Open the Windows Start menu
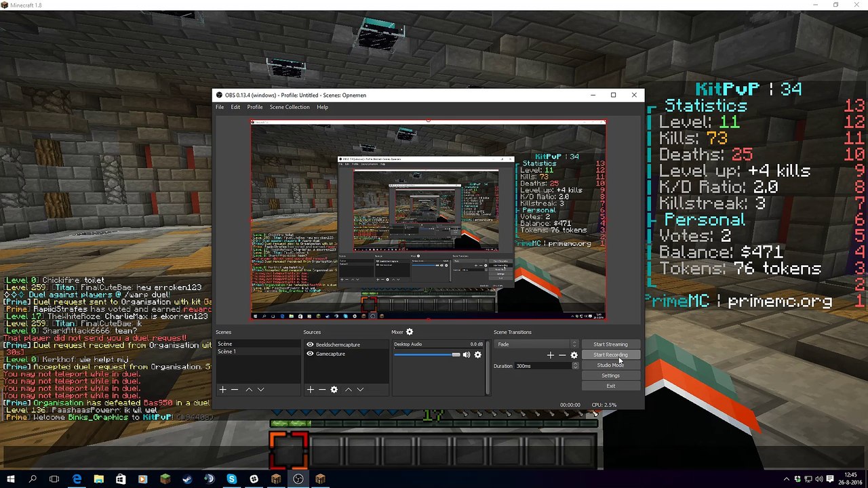This screenshot has height=488, width=868. click(11, 479)
